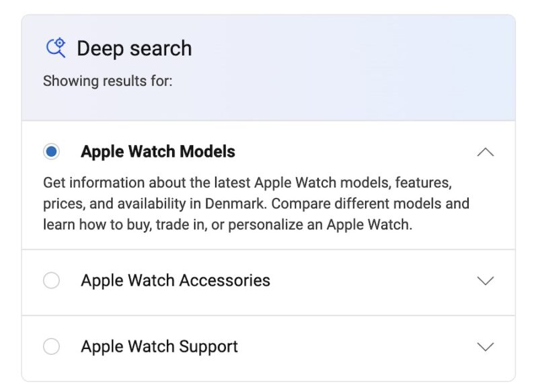Screen dimensions: 538x392
Task: Click the unselected circle next to Apple Watch Accessories
Action: 52,280
